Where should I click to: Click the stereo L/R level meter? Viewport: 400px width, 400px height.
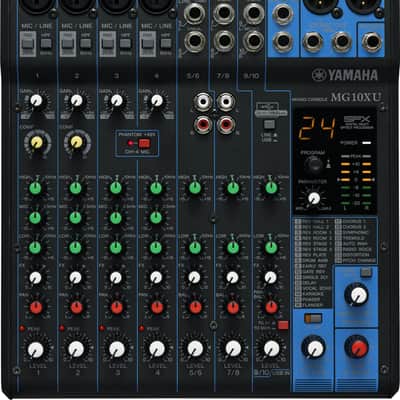(356, 181)
